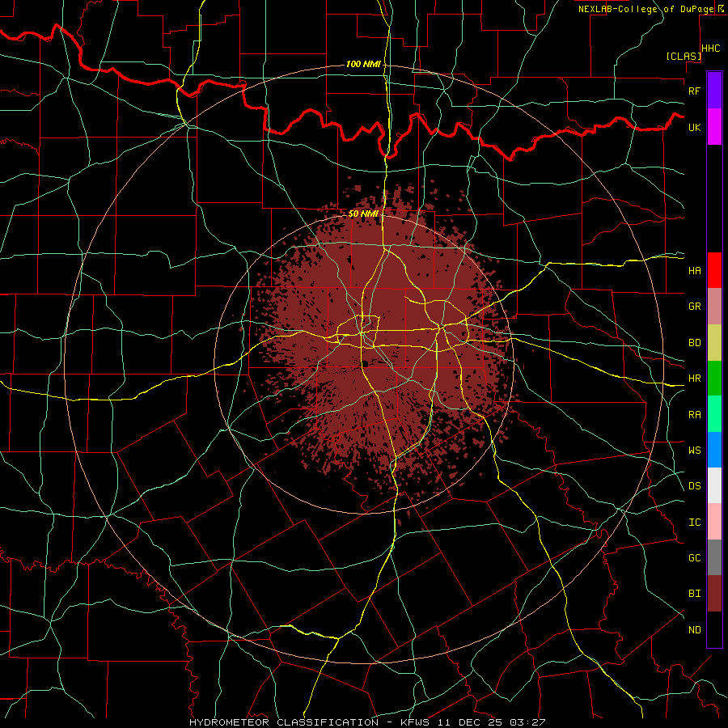Image resolution: width=728 pixels, height=728 pixels.
Task: Select the IC light pink legend swatch
Action: (714, 522)
